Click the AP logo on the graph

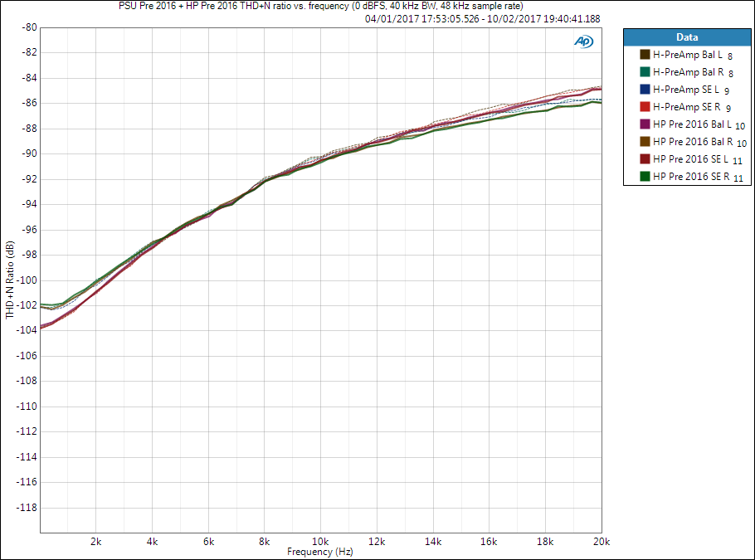(x=583, y=41)
